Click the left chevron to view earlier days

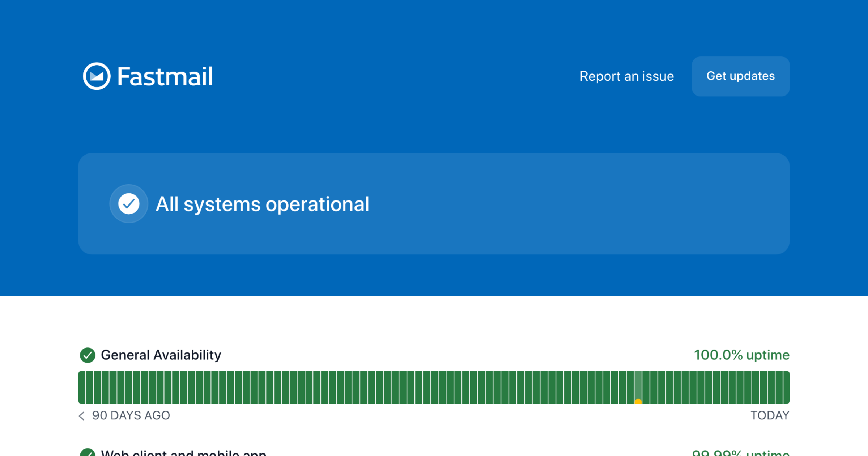pos(82,416)
